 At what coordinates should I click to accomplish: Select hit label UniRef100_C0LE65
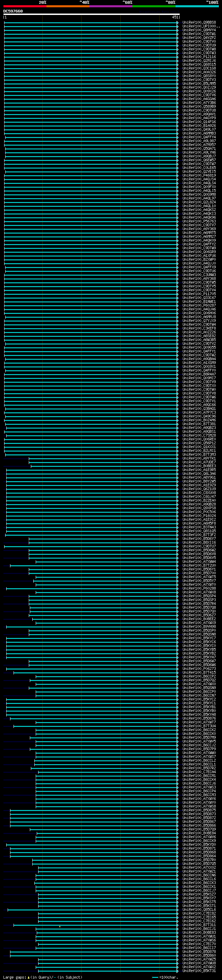199,168
